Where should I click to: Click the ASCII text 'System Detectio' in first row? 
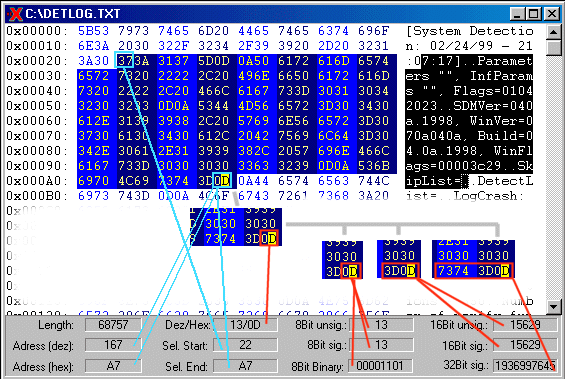[473, 31]
